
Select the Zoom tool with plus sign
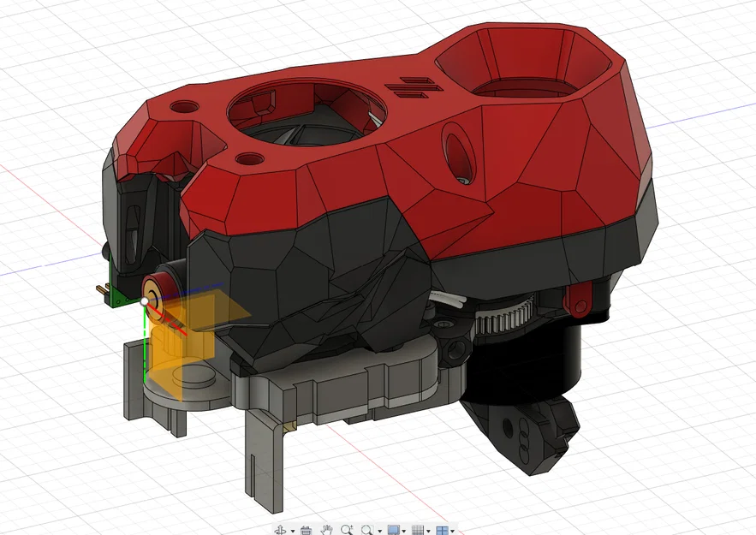[x=347, y=530]
